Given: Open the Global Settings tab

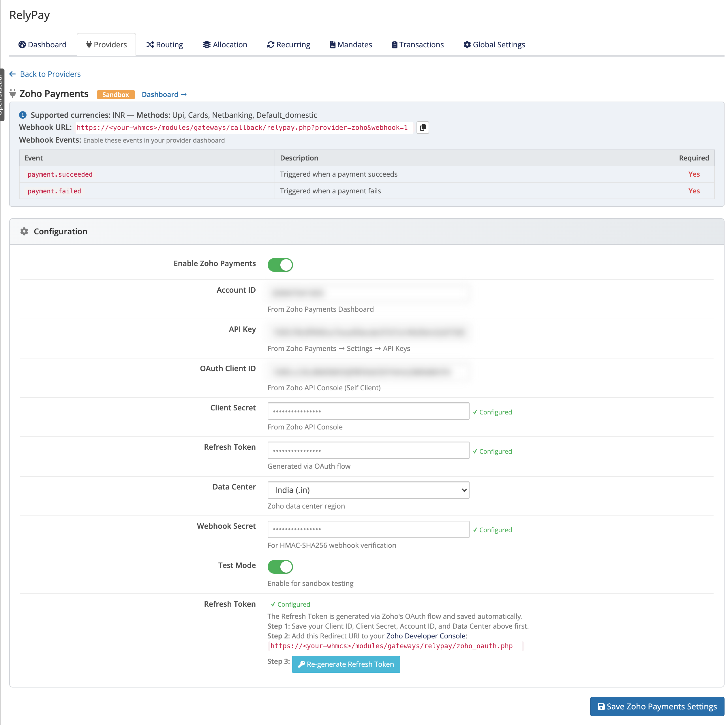Looking at the screenshot, I should [x=494, y=44].
